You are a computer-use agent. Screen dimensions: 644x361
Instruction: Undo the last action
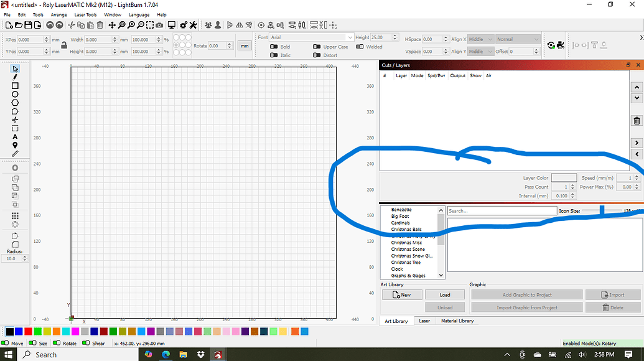coord(50,25)
